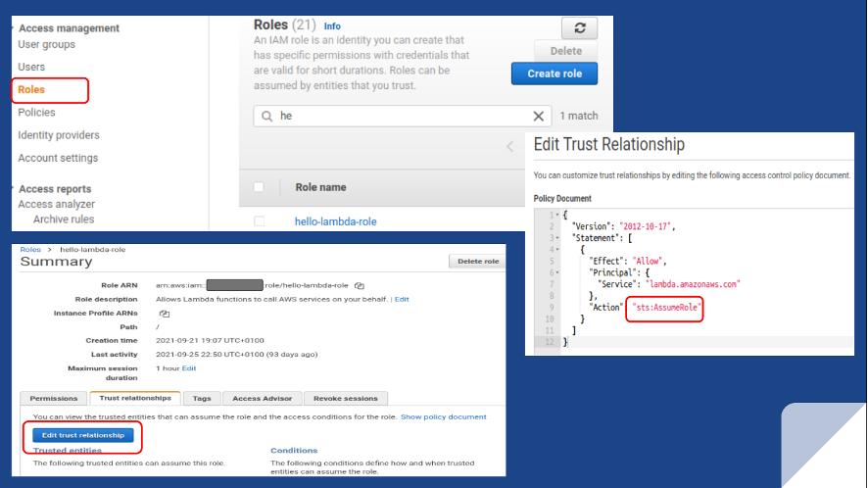Clear the role search with X icon
Screen dimensions: 868x488
(538, 116)
